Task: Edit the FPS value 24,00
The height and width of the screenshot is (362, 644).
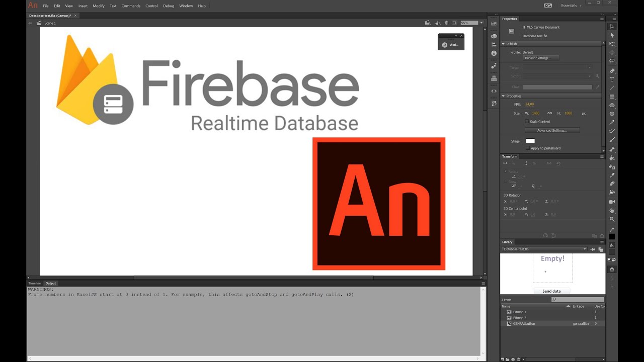Action: point(529,104)
